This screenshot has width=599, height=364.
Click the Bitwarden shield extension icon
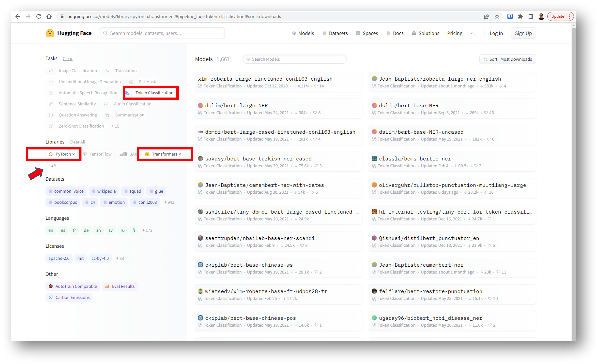coord(510,16)
